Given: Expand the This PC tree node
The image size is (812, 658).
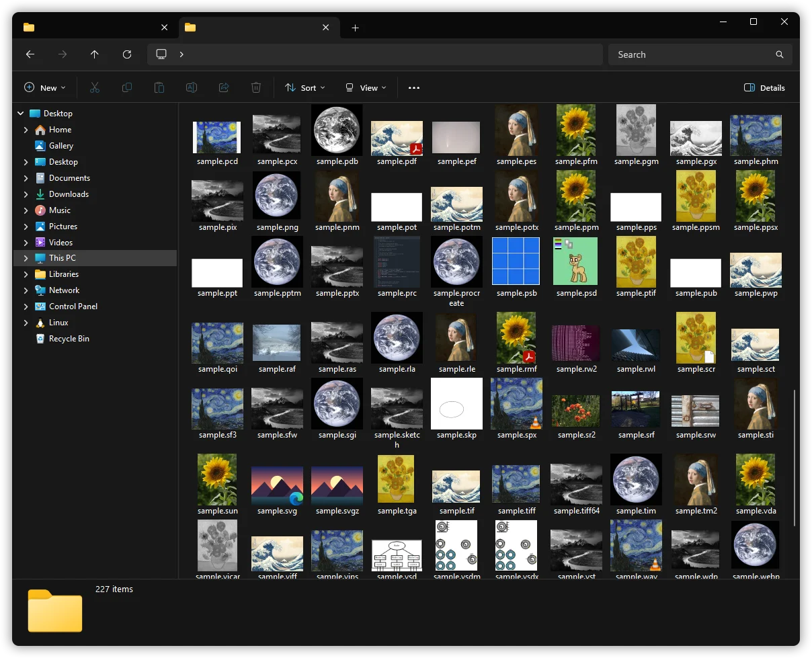Looking at the screenshot, I should (x=26, y=258).
